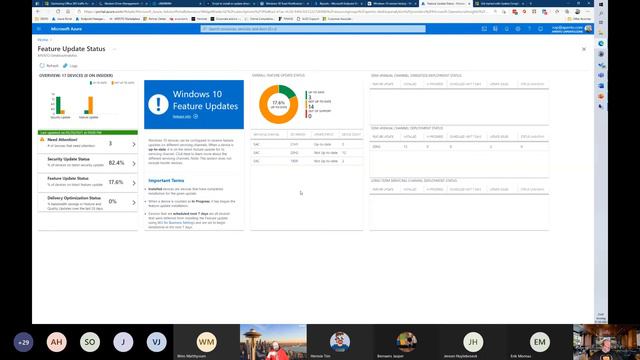Expand the Security Update Status chevron
The height and width of the screenshot is (360, 640).
tap(134, 164)
